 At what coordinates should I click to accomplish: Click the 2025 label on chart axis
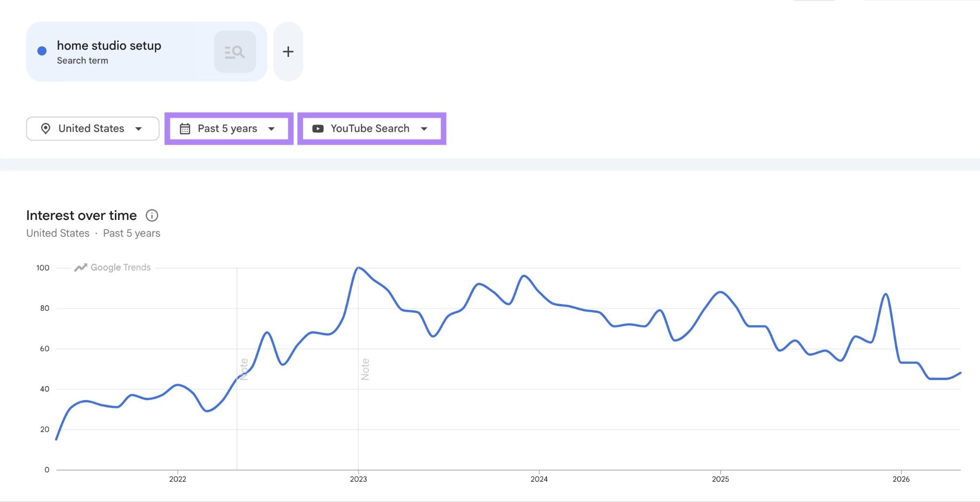(x=720, y=479)
